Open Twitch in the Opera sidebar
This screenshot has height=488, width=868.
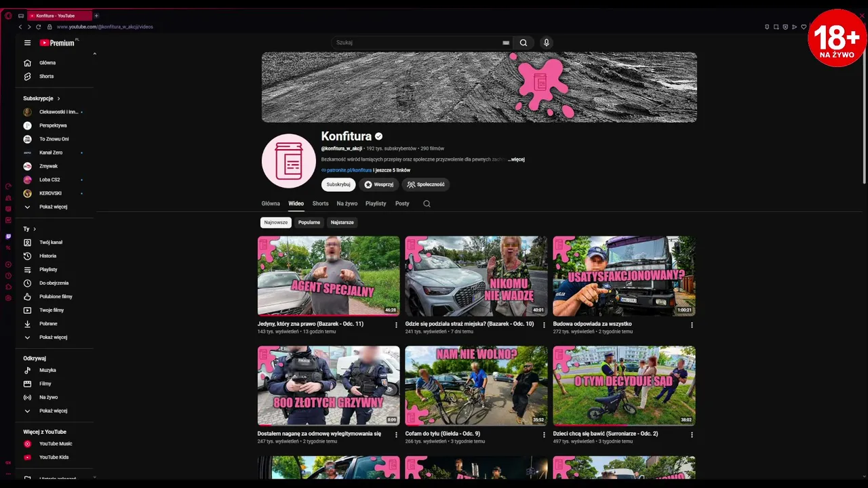tap(8, 237)
